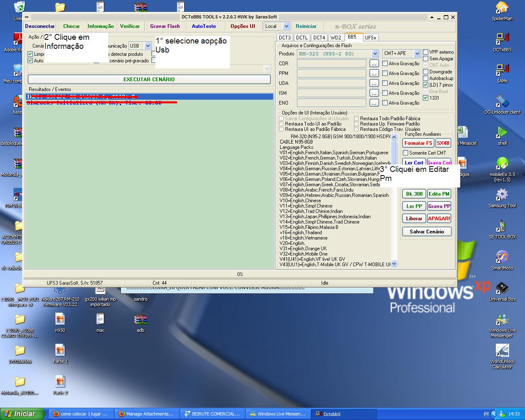Screen dimensions: 525x420
Task: Enable Downgrade checkbox
Action: [426, 72]
